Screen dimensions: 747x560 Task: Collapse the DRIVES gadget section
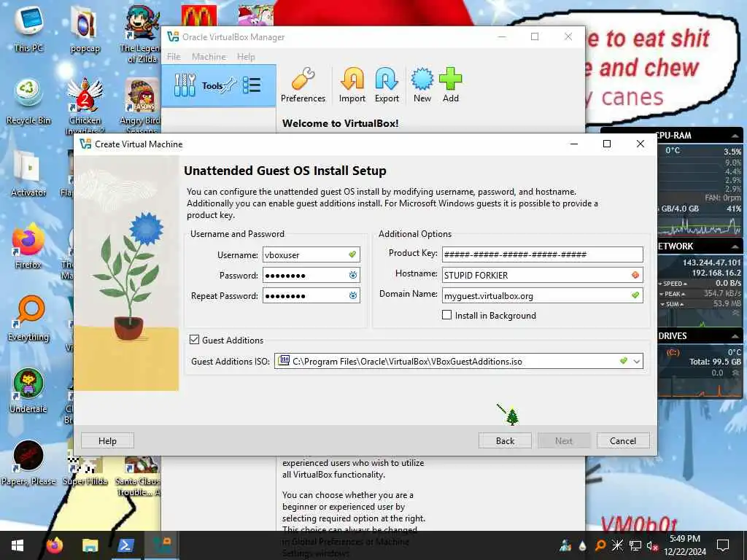pyautogui.click(x=735, y=336)
